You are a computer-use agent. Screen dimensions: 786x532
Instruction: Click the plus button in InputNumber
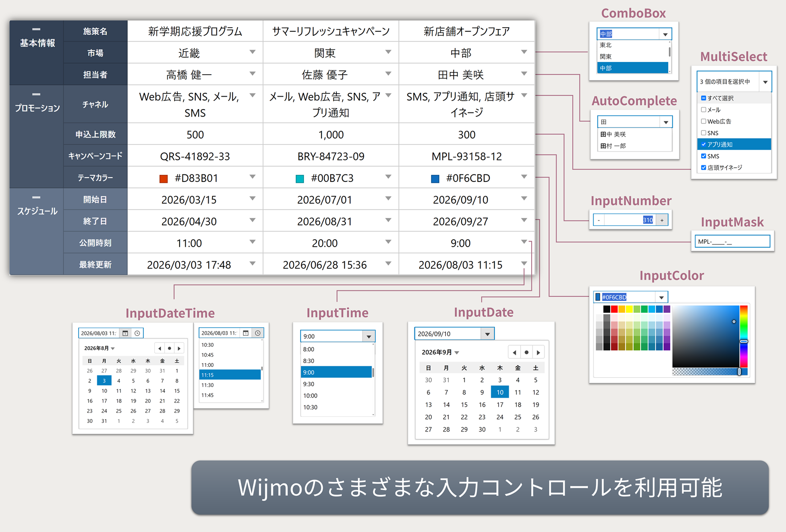click(x=662, y=220)
